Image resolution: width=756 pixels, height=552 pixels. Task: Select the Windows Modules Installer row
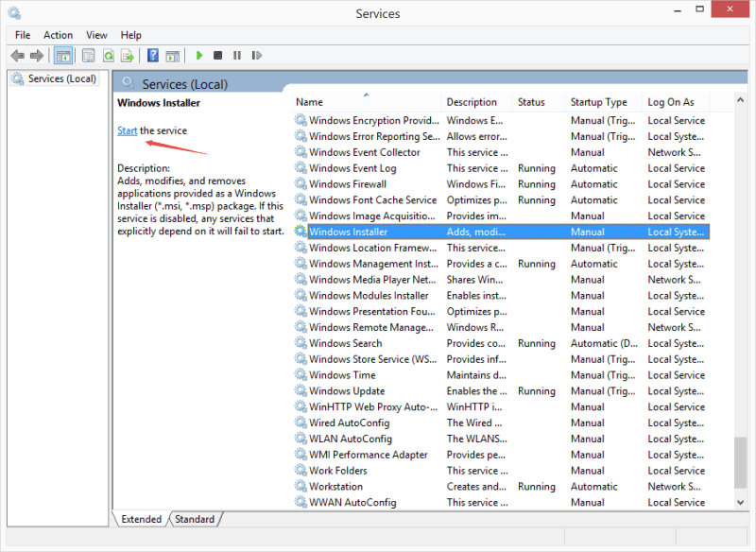(x=501, y=295)
